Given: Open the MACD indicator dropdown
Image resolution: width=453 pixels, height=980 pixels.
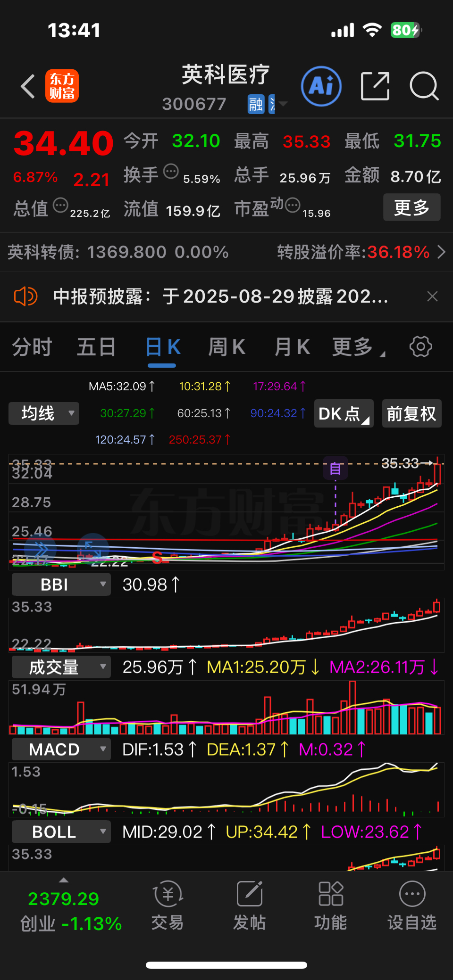Looking at the screenshot, I should coord(61,749).
